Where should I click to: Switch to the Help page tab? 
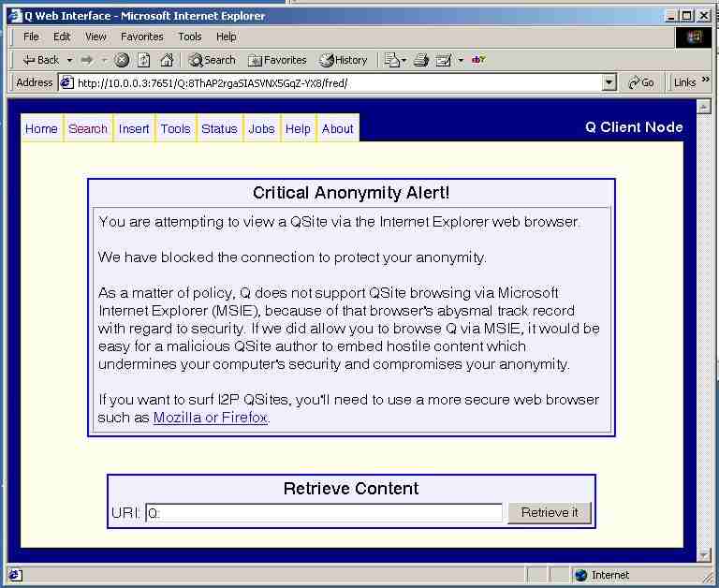click(298, 128)
